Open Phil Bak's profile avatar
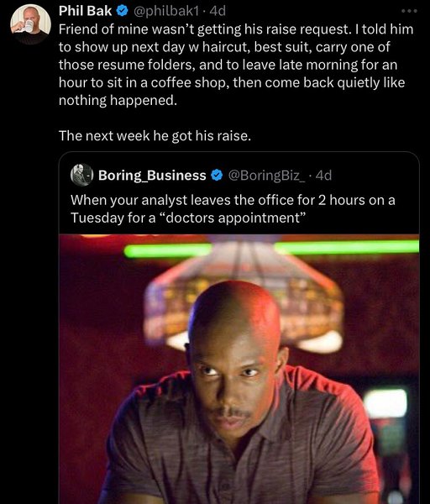The image size is (430, 504). (30, 24)
